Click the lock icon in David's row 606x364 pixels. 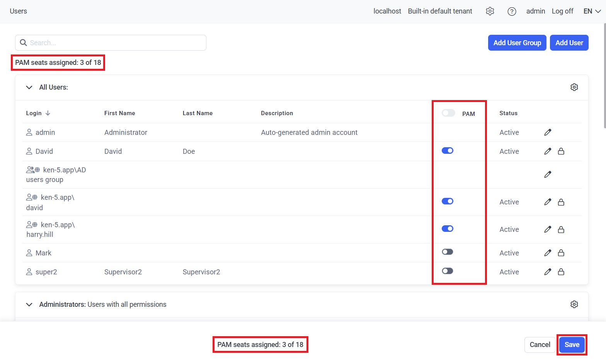pos(561,151)
